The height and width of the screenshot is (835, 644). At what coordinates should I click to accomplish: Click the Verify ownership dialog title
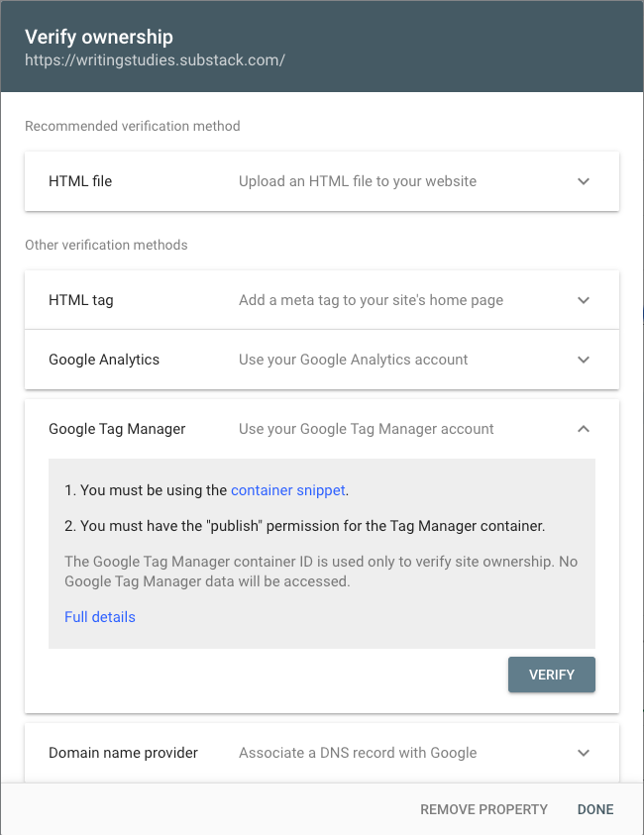point(94,36)
